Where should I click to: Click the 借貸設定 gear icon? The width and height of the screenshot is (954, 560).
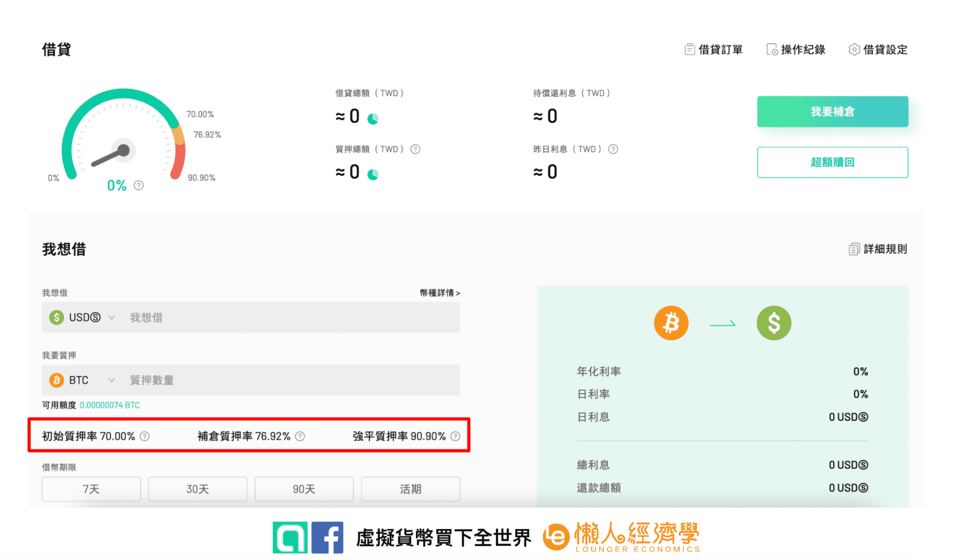click(x=854, y=50)
